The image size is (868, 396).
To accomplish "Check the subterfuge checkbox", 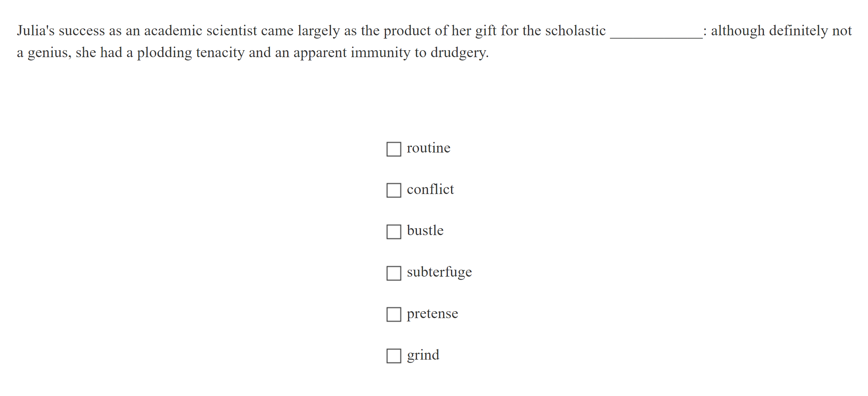I will [x=394, y=273].
